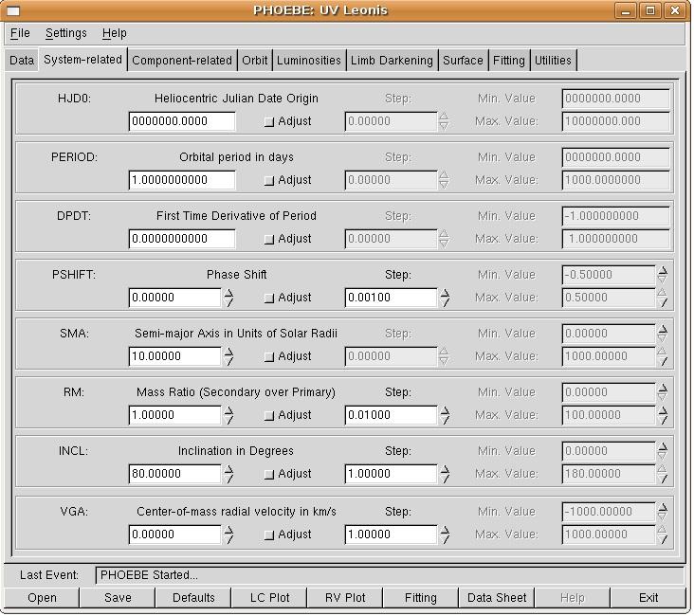Enable Adjust checkbox for HJD0
The image size is (694, 616).
[x=269, y=121]
